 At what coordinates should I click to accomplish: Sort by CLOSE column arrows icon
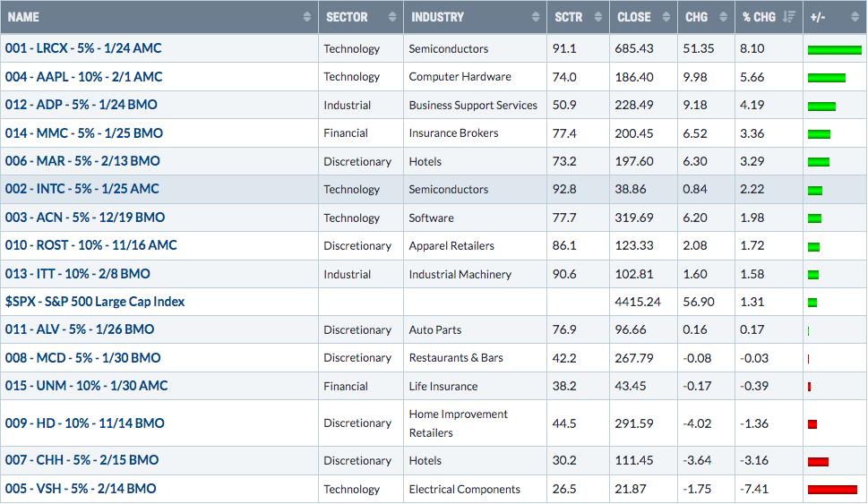666,17
